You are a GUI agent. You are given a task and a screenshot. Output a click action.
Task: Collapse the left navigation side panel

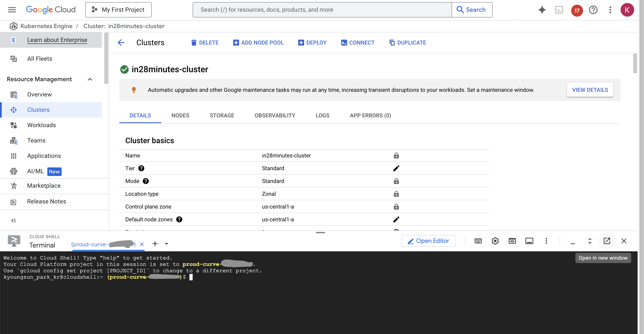pos(13,220)
